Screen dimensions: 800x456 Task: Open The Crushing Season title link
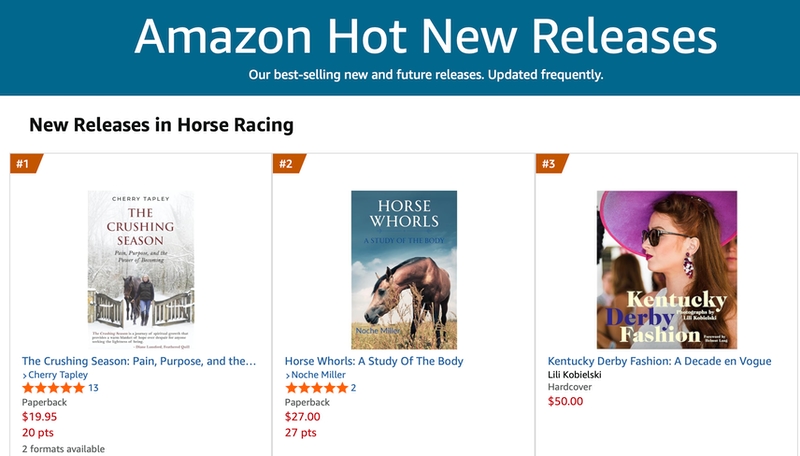[x=139, y=361]
